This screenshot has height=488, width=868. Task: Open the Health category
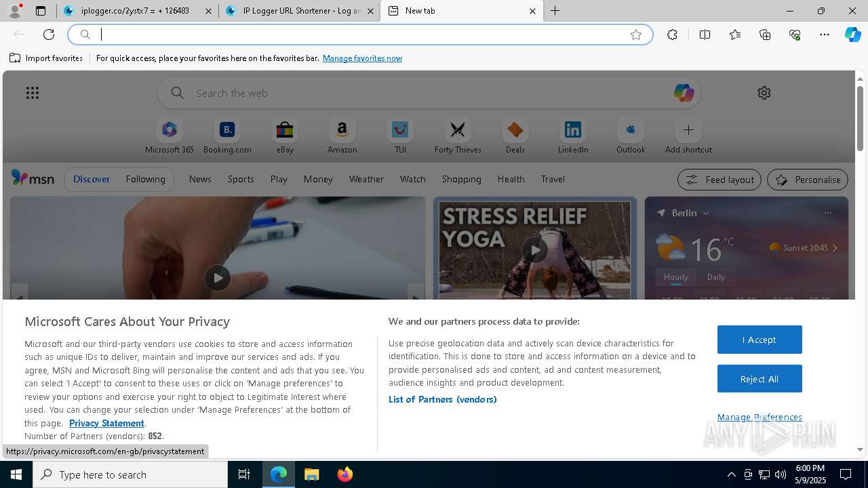click(x=511, y=179)
